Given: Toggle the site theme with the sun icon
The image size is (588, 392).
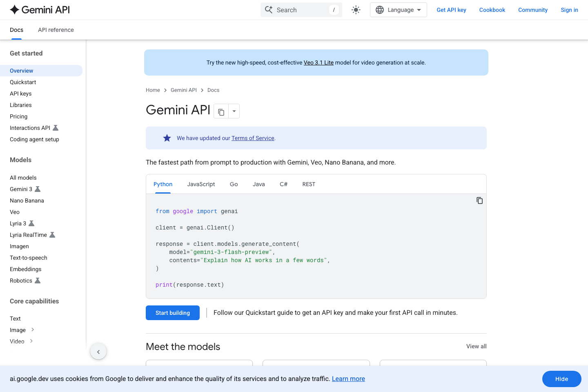Looking at the screenshot, I should (356, 9).
